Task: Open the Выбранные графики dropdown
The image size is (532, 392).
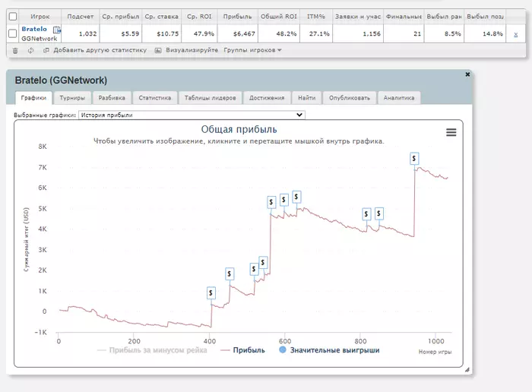Action: (x=192, y=115)
